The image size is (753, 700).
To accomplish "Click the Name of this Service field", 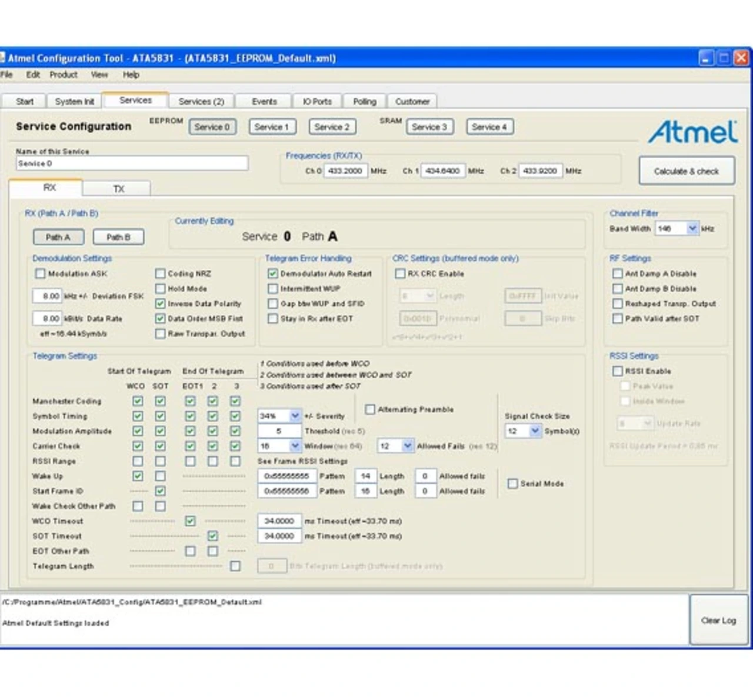I will click(x=132, y=164).
